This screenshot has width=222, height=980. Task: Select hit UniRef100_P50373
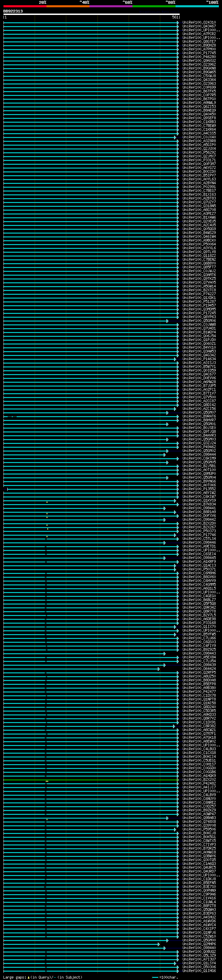(199, 531)
